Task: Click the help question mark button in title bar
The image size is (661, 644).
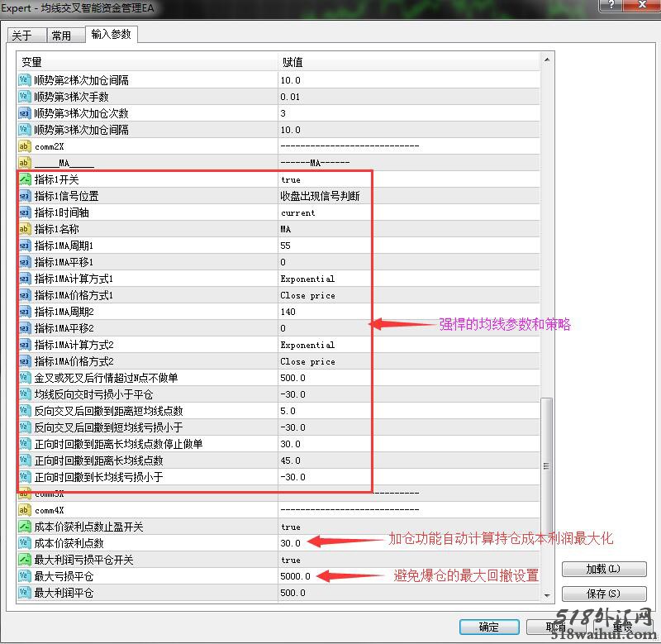Action: point(611,5)
